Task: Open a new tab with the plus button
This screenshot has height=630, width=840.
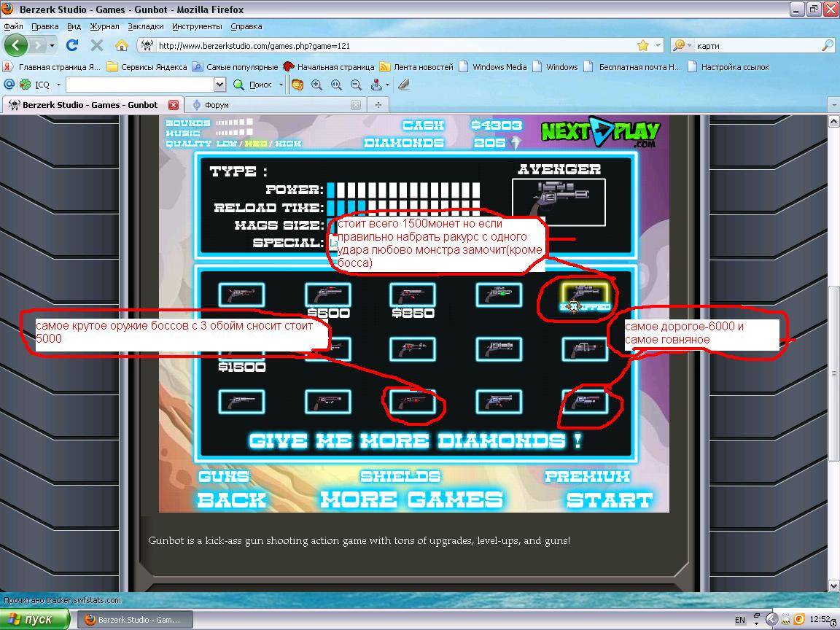Action: pyautogui.click(x=378, y=105)
